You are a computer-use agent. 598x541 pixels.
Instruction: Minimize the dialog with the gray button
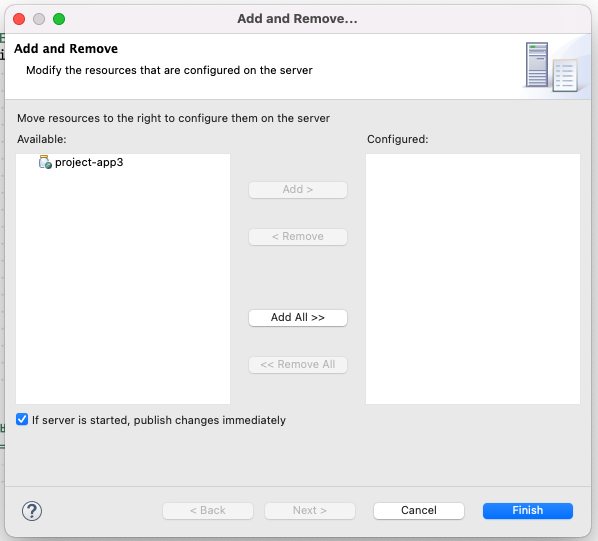(x=39, y=19)
